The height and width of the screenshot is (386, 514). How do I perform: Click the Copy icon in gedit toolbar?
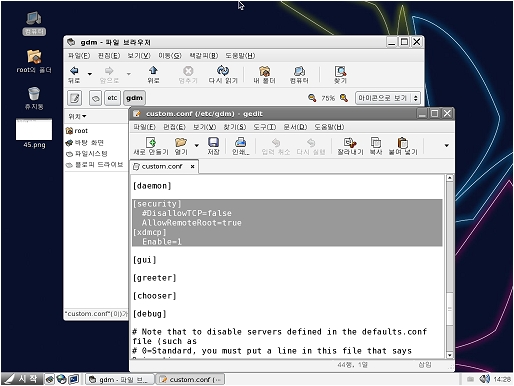pos(376,143)
